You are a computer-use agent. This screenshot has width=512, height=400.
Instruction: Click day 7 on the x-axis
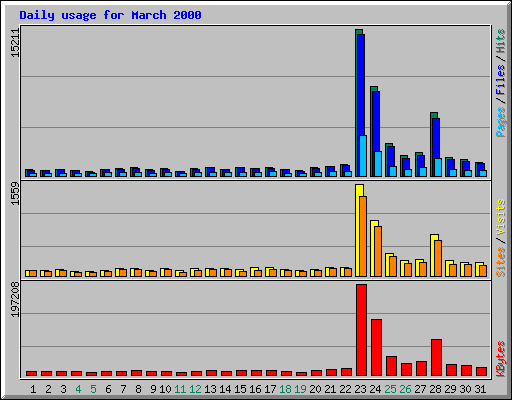[x=123, y=389]
